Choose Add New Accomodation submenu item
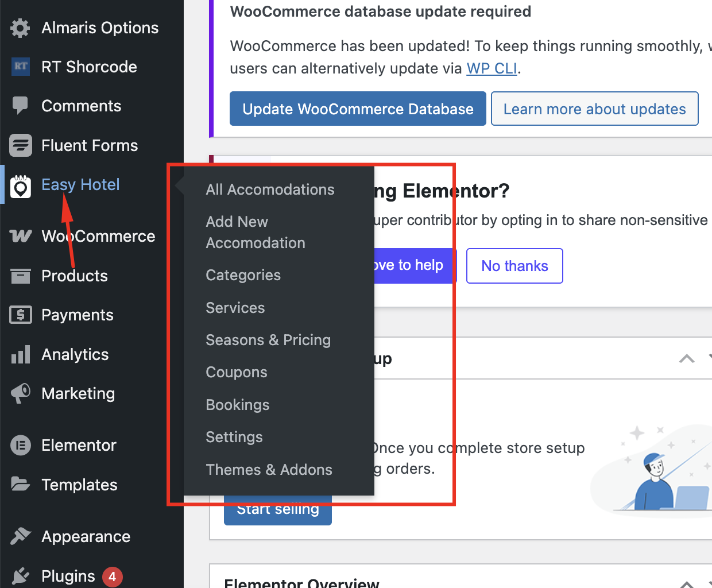The image size is (712, 588). (256, 232)
